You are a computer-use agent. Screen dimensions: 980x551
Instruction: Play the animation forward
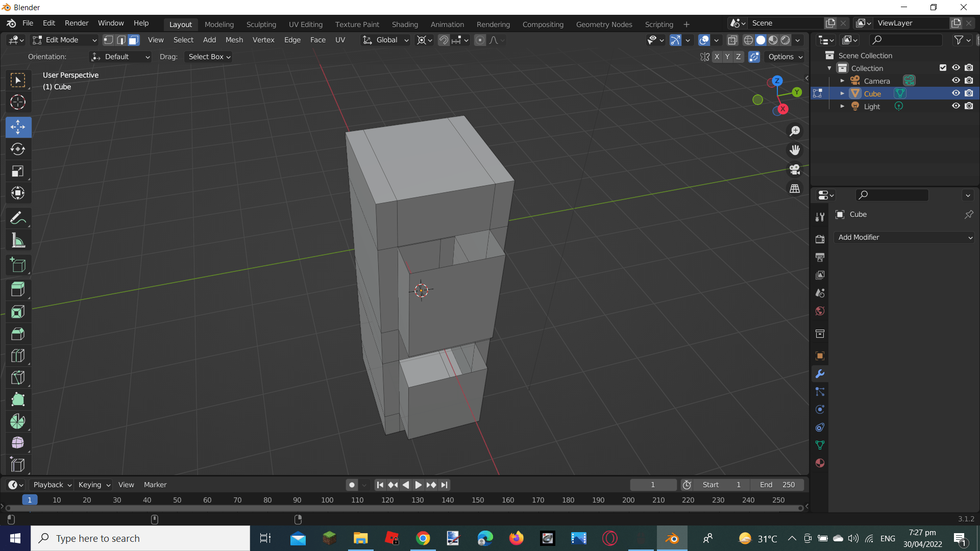pyautogui.click(x=418, y=485)
